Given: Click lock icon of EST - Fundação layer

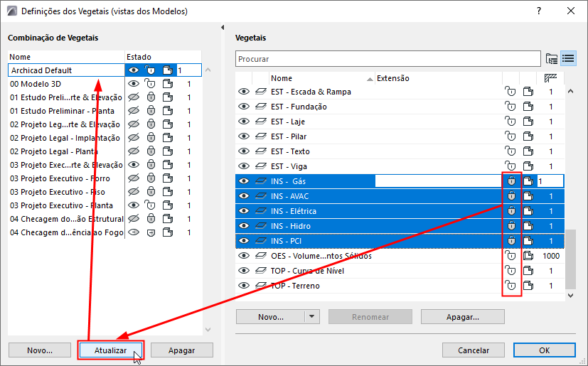Looking at the screenshot, I should (511, 107).
